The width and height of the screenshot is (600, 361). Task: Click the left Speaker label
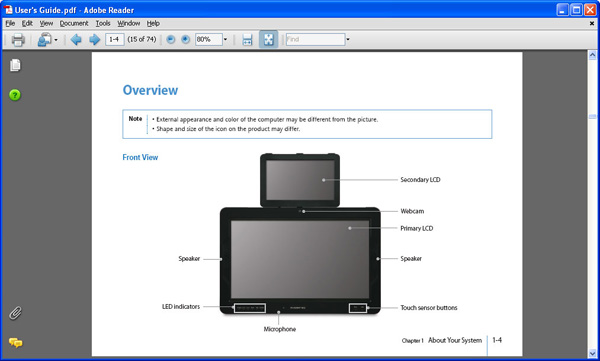pos(189,259)
